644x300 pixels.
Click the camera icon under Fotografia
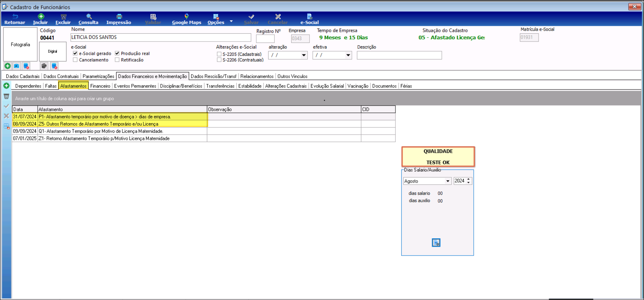coord(16,66)
